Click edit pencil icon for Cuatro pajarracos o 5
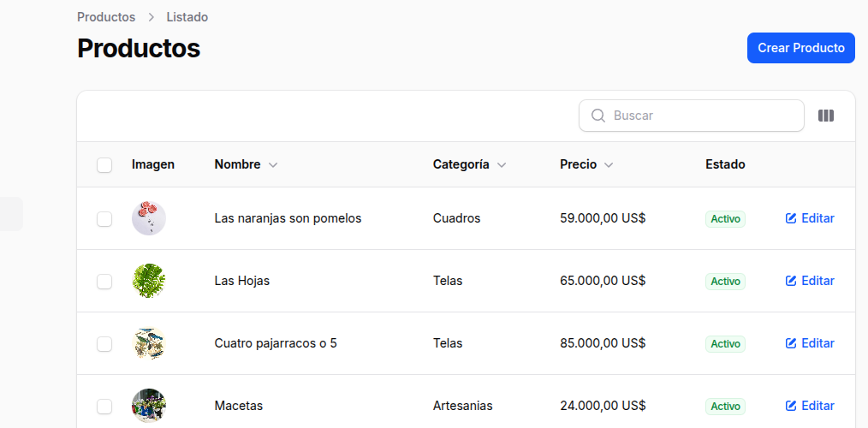 click(x=791, y=343)
